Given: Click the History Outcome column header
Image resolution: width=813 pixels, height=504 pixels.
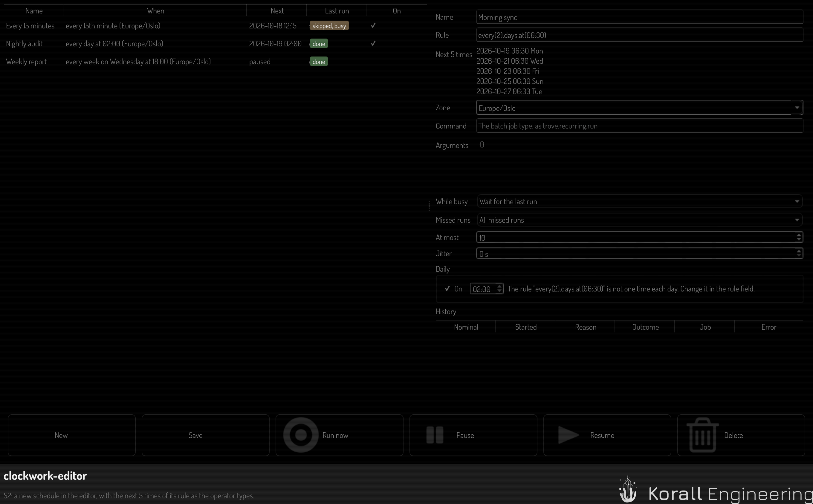Looking at the screenshot, I should (x=645, y=327).
